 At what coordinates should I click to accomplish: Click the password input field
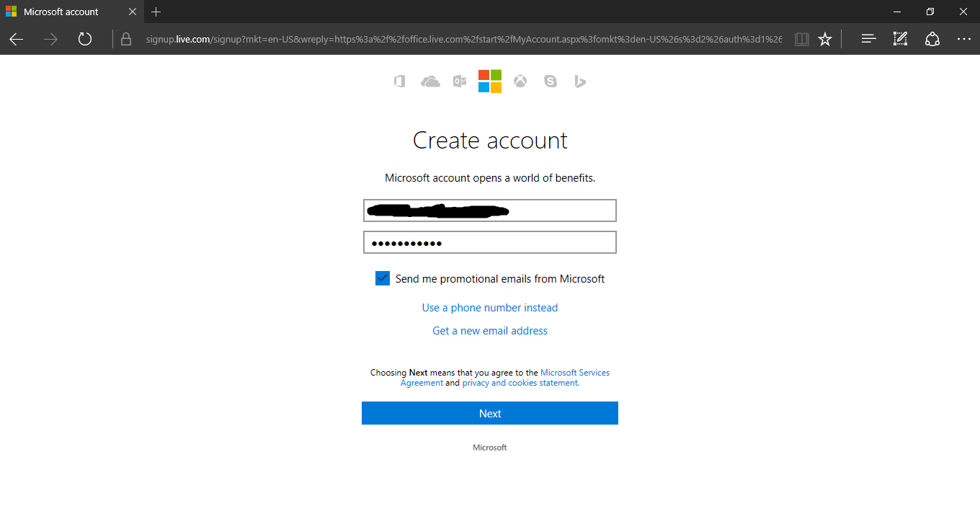[x=490, y=242]
